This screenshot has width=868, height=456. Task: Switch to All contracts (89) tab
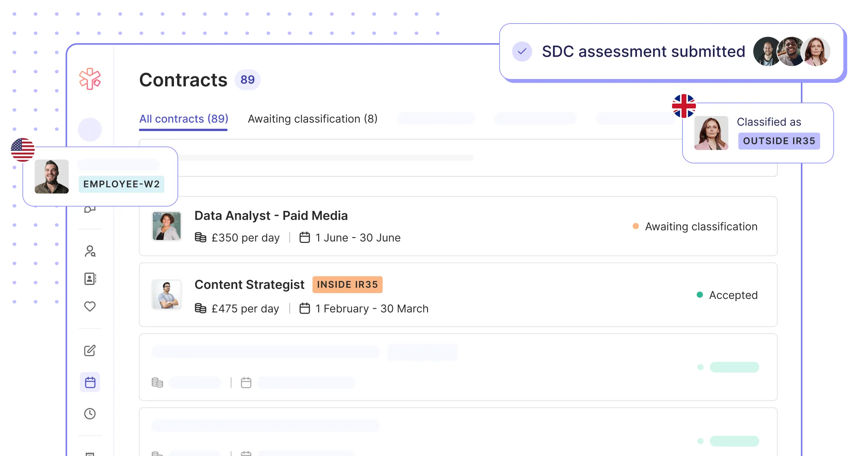(x=184, y=119)
